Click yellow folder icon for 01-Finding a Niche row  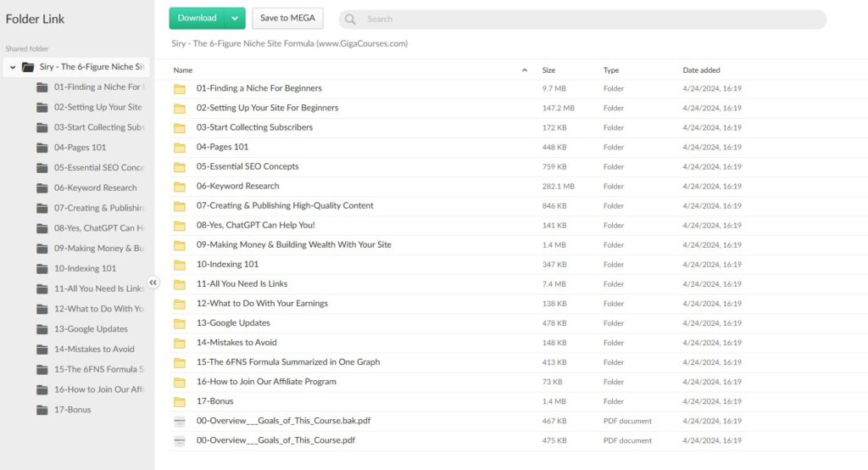(180, 89)
